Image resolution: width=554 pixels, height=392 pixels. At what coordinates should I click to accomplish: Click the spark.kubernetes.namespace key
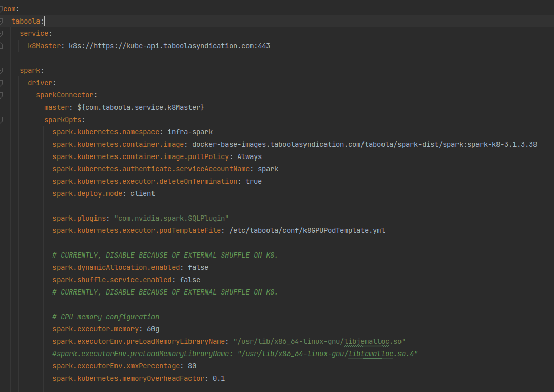point(106,132)
